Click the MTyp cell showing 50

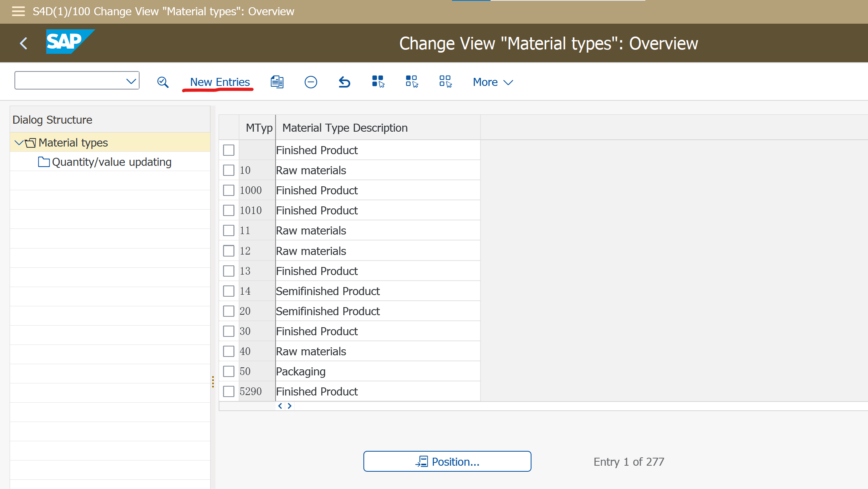click(x=257, y=371)
